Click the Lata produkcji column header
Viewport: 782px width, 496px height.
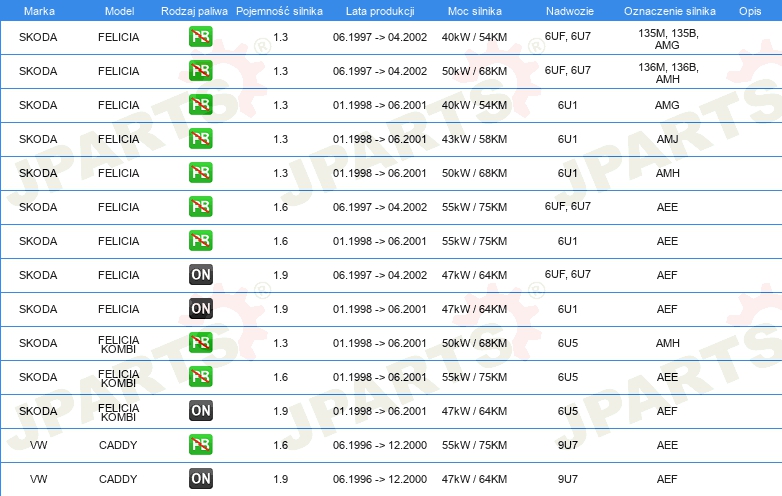380,11
